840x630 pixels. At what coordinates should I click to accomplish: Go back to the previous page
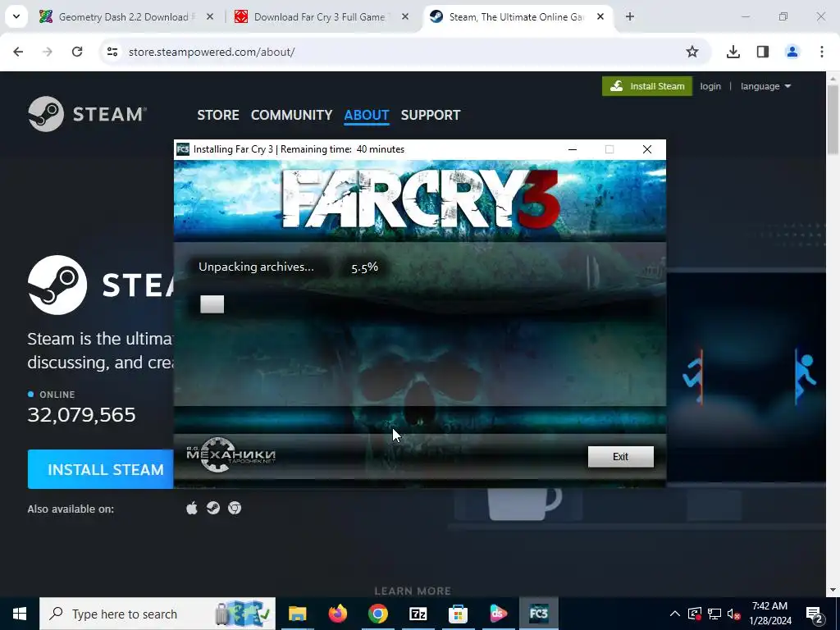click(18, 52)
